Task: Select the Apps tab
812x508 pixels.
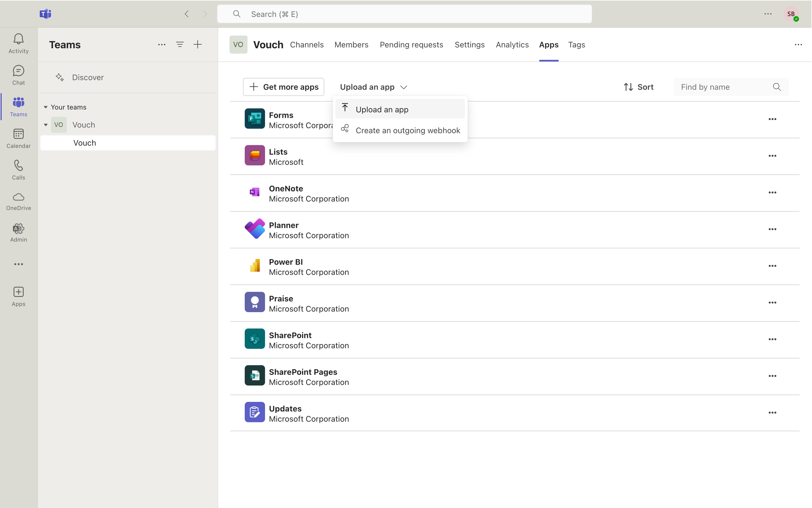Action: [549, 45]
